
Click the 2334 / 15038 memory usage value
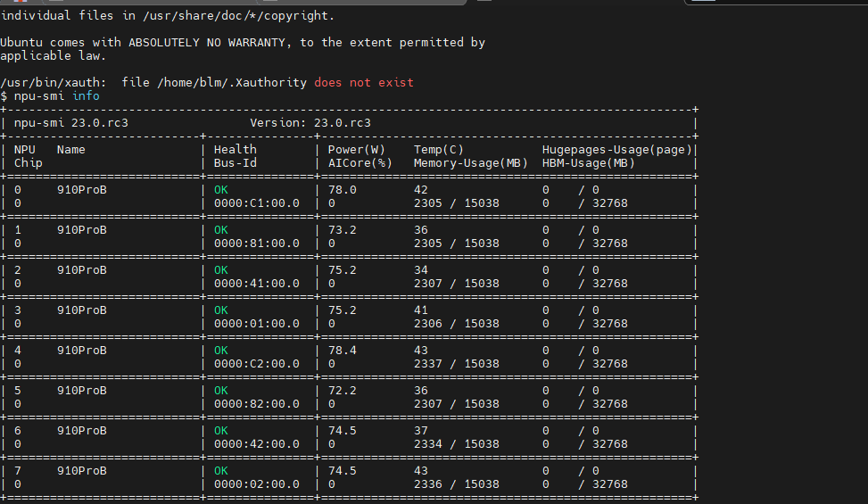[457, 443]
